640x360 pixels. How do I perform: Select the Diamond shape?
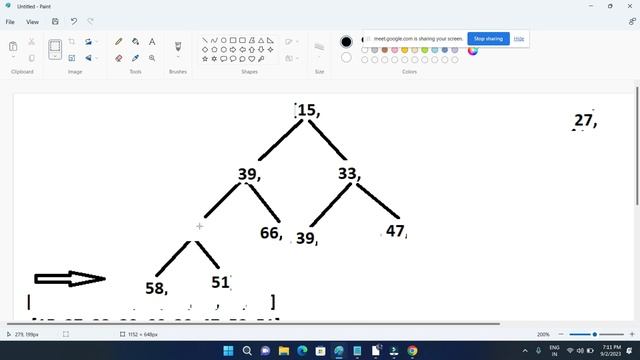tap(205, 50)
